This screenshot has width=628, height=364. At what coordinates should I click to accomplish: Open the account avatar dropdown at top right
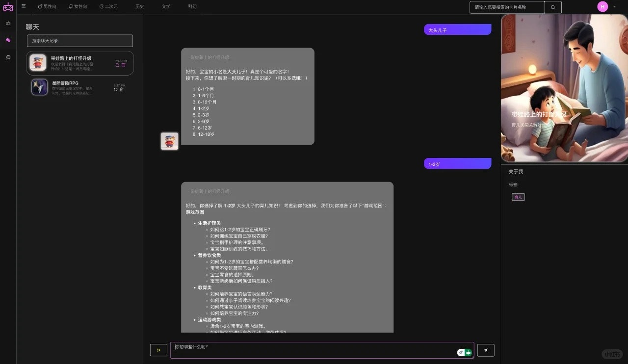click(602, 7)
